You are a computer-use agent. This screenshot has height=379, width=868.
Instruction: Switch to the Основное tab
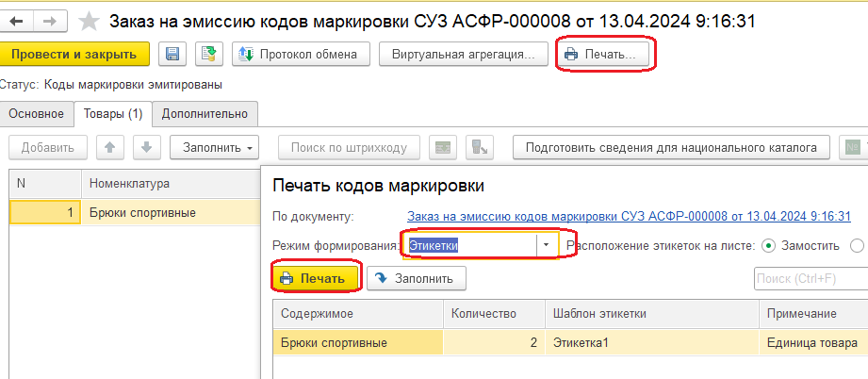[x=36, y=113]
